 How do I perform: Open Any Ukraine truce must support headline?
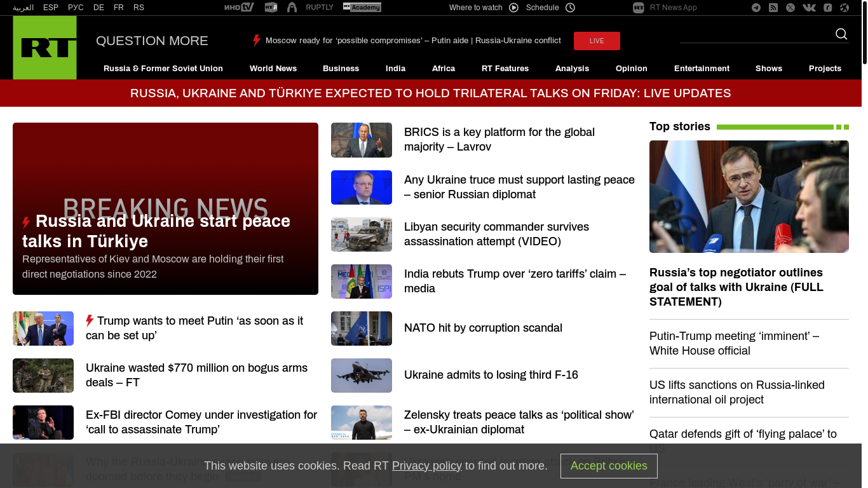519,187
